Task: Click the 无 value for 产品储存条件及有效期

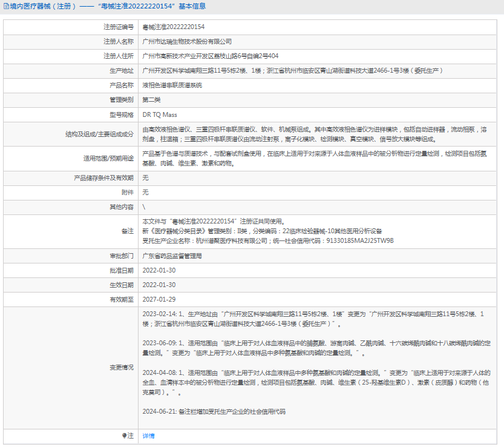Action: point(146,178)
